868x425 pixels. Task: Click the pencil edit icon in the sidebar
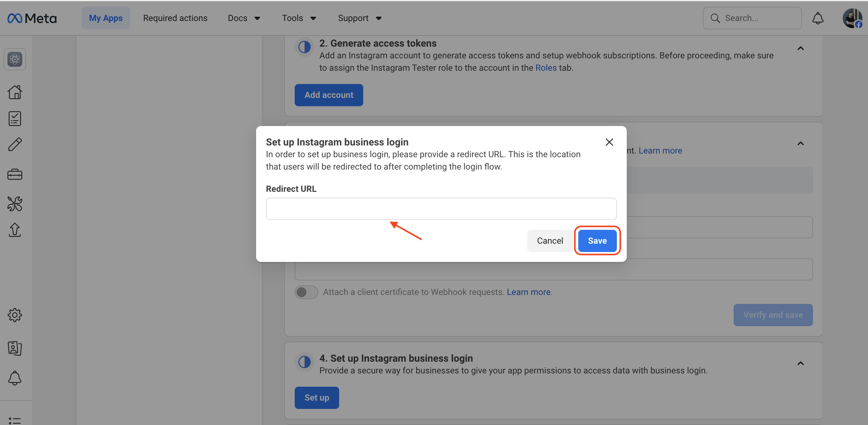point(15,145)
